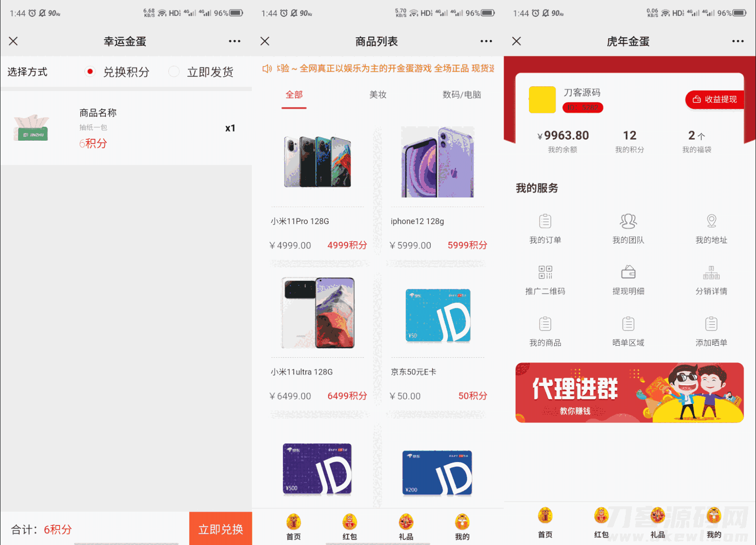Viewport: 756px width, 545px height.
Task: Select the 兑换积分 radio option
Action: (x=90, y=72)
